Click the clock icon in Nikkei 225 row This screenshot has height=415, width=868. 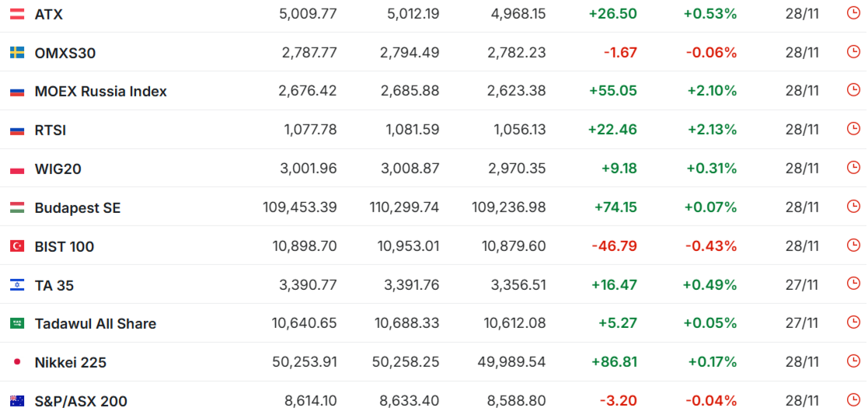coord(853,361)
